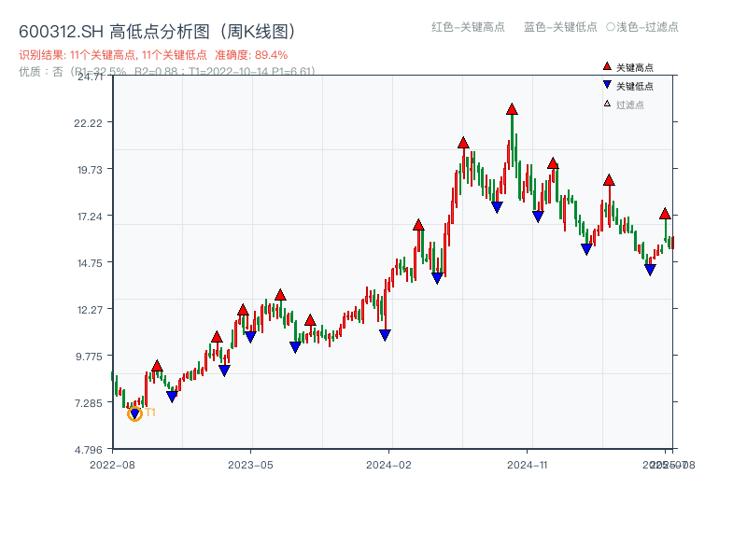The width and height of the screenshot is (747, 560).
Task: Click the 2022-08 x-axis date label
Action: (112, 465)
